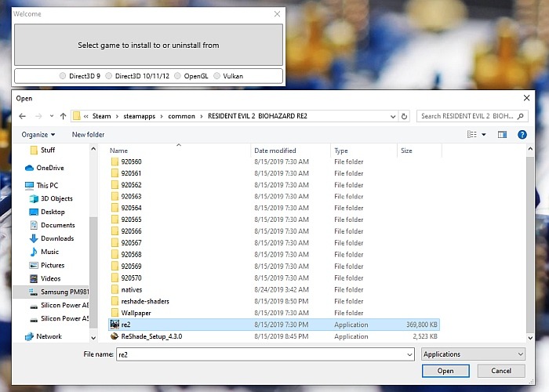Screen dimensions: 549x392
Task: Open the Applications file type dropdown
Action: (x=473, y=354)
